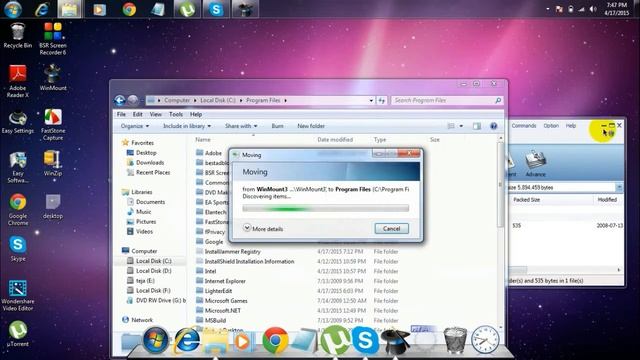Open Explorer File menu
Viewport: 640px width, 360px height.
click(x=121, y=114)
